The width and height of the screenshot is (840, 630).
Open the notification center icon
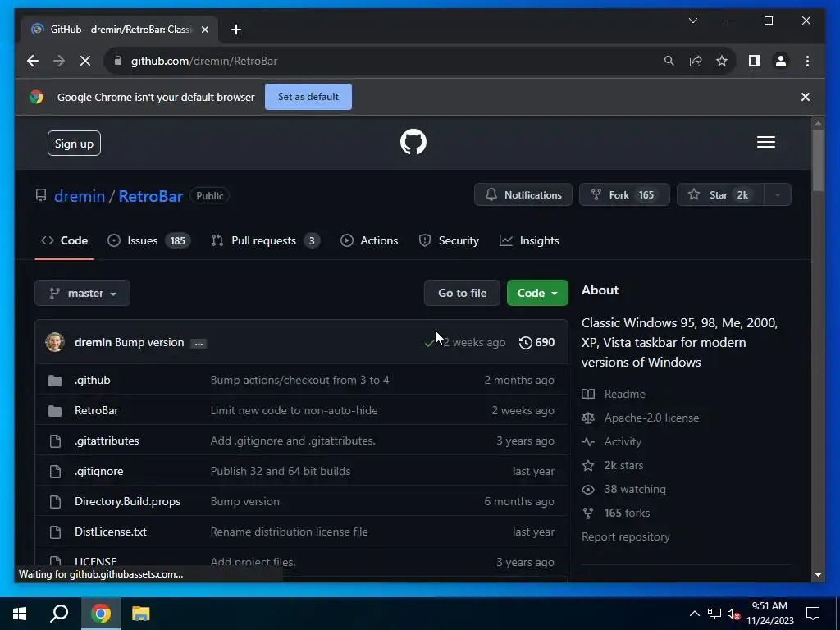point(813,614)
